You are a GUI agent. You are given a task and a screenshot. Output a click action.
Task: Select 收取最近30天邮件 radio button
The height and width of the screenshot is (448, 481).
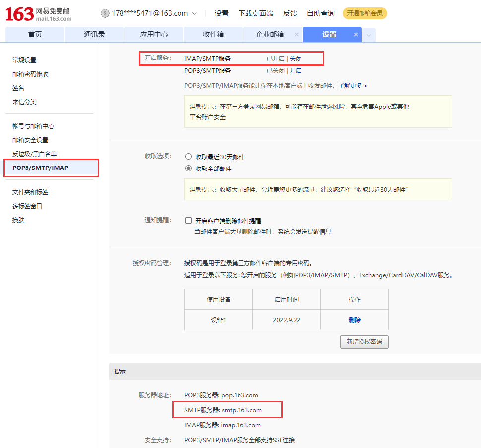coord(188,157)
